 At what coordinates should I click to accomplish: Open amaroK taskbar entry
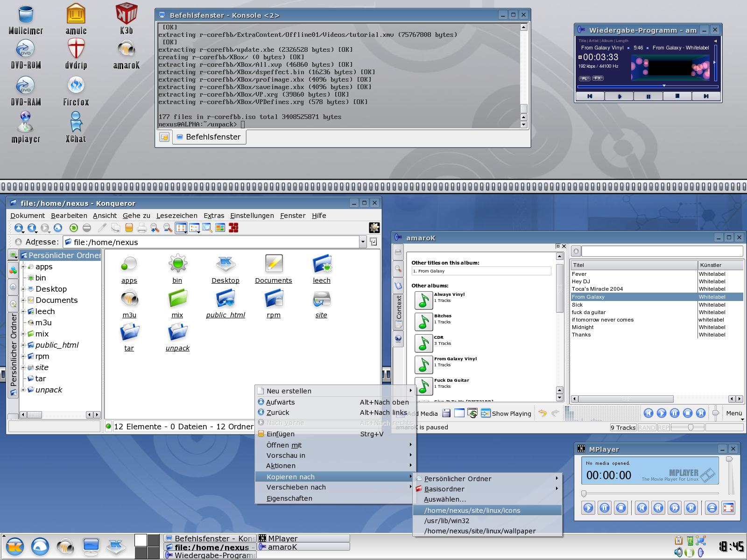click(x=303, y=547)
